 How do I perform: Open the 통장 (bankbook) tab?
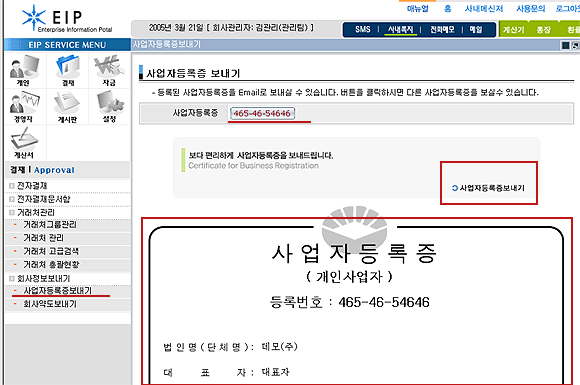pyautogui.click(x=544, y=30)
